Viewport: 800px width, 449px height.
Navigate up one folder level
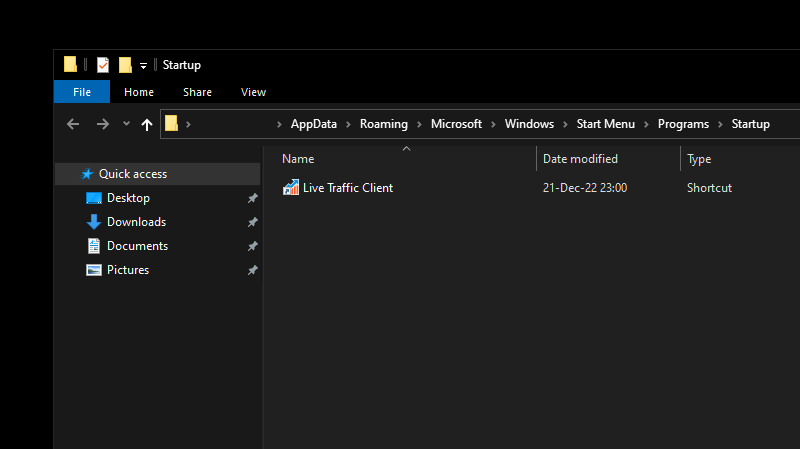(147, 124)
